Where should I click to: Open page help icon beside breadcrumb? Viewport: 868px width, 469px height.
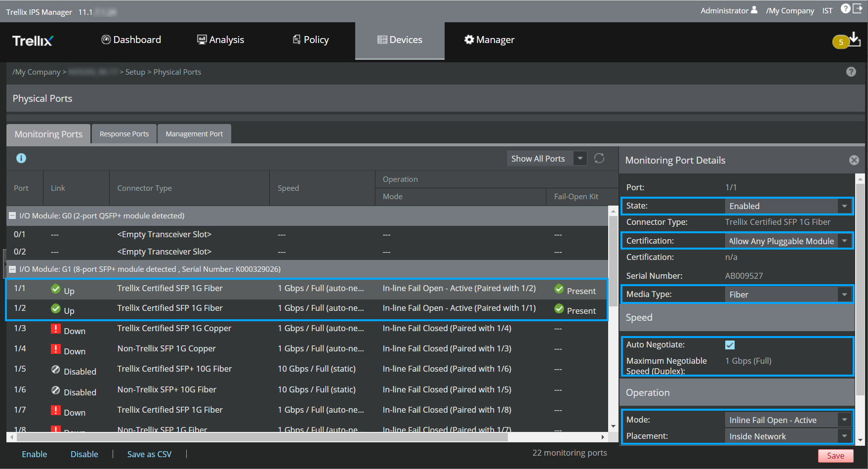(851, 72)
